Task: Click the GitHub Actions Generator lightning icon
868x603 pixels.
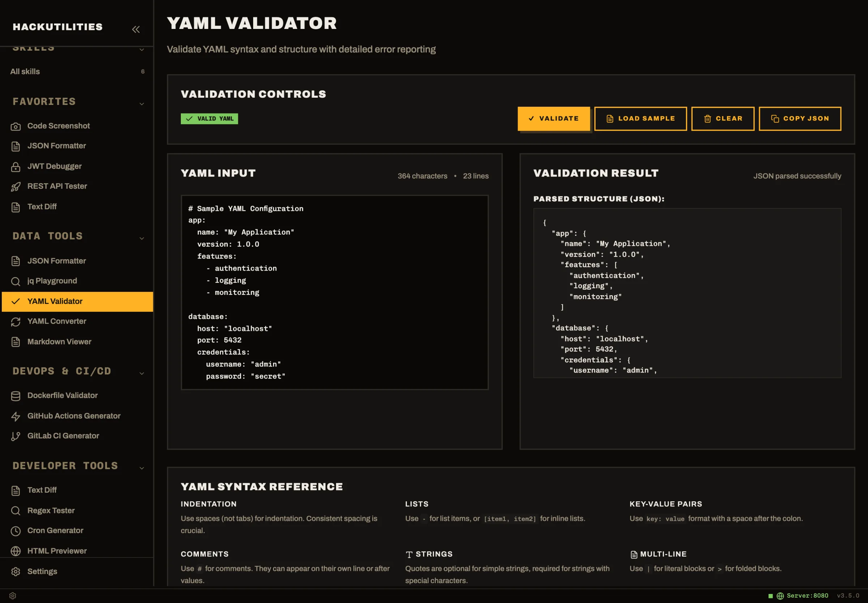Action: (x=16, y=416)
